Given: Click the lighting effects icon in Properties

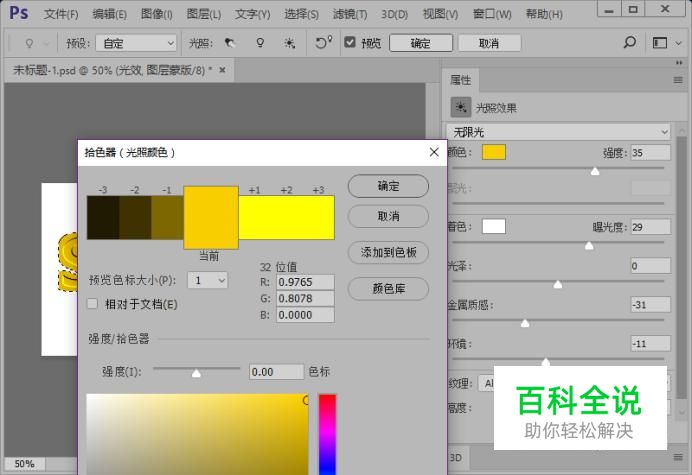Looking at the screenshot, I should 461,107.
